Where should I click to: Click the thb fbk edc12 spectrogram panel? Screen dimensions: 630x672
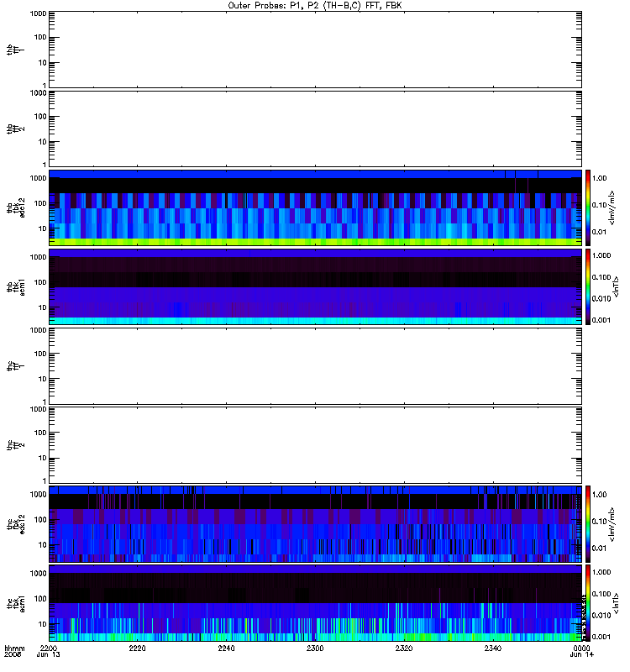click(316, 207)
